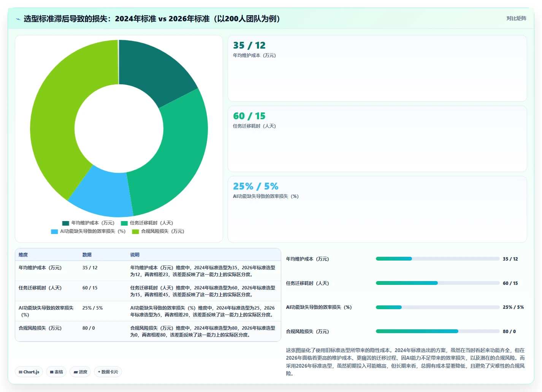Click the 80 / 0 value in the table
Viewport: 542px width, 392px height.
(89, 328)
